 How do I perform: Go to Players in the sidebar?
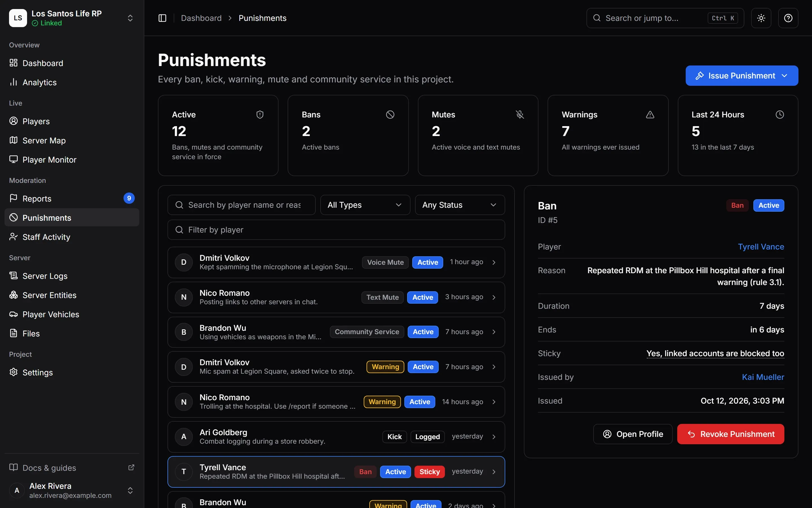(72, 121)
